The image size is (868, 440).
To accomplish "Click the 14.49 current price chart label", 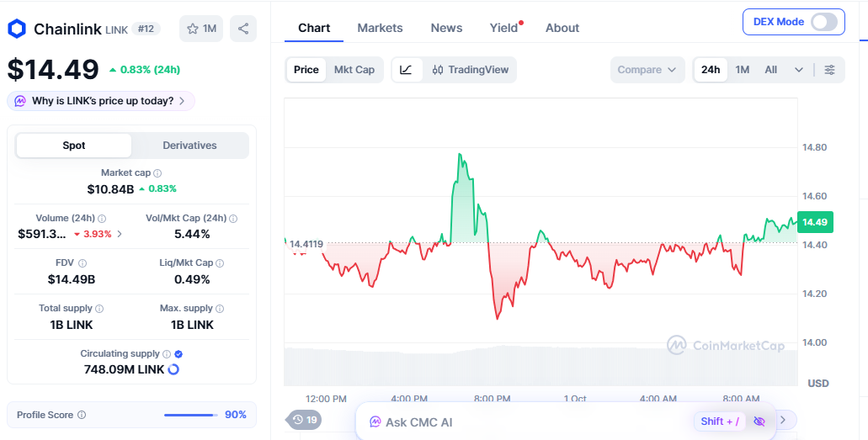I will 815,222.
